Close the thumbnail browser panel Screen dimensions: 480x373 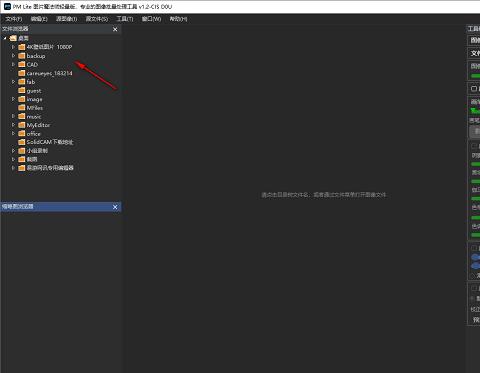(115, 207)
